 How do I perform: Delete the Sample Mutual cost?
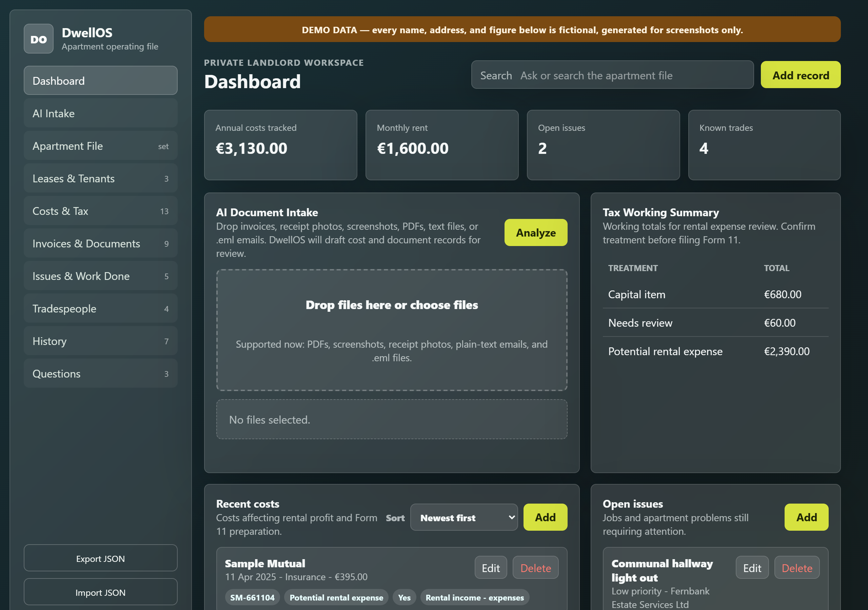pyautogui.click(x=536, y=568)
